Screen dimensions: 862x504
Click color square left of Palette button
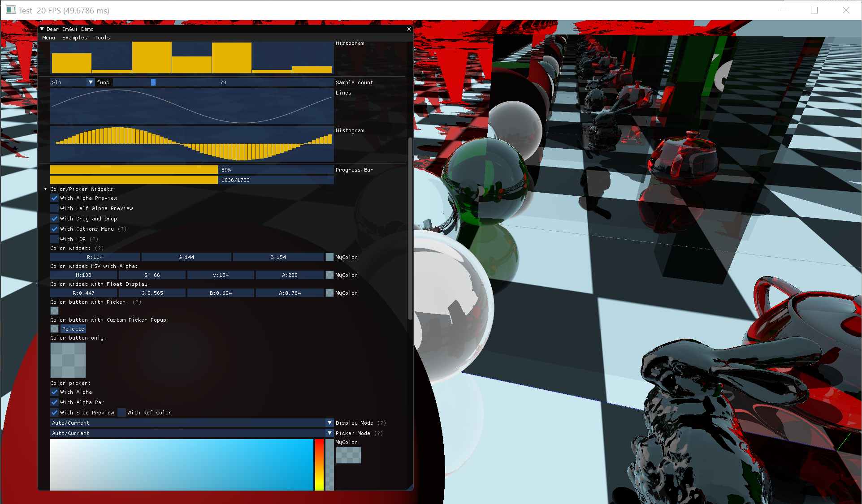click(54, 329)
